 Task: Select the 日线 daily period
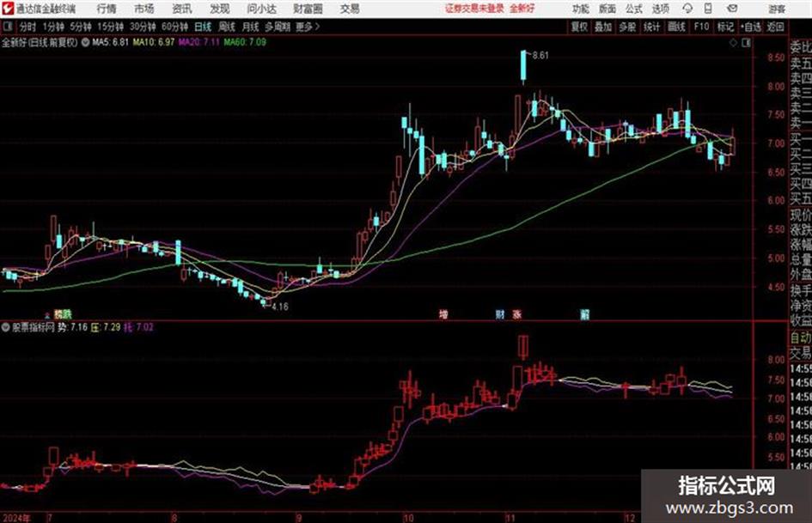pyautogui.click(x=203, y=27)
